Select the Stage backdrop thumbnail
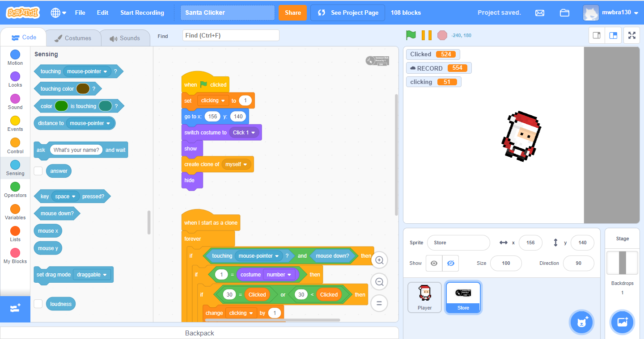Image resolution: width=644 pixels, height=339 pixels. 623,263
